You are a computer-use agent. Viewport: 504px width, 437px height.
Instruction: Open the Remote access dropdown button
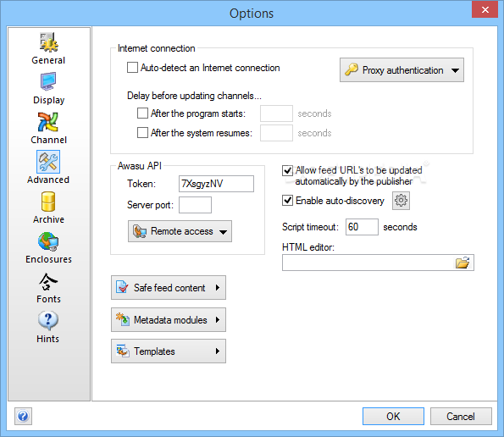coord(180,231)
